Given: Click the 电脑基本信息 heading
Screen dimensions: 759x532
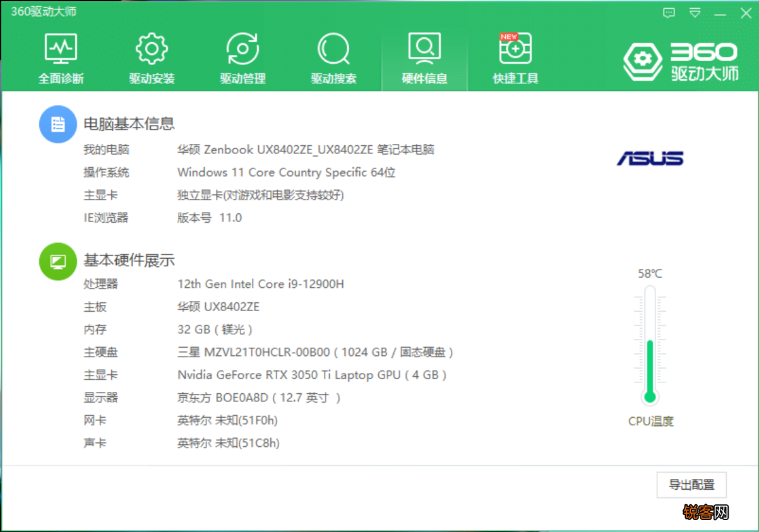Looking at the screenshot, I should 129,124.
